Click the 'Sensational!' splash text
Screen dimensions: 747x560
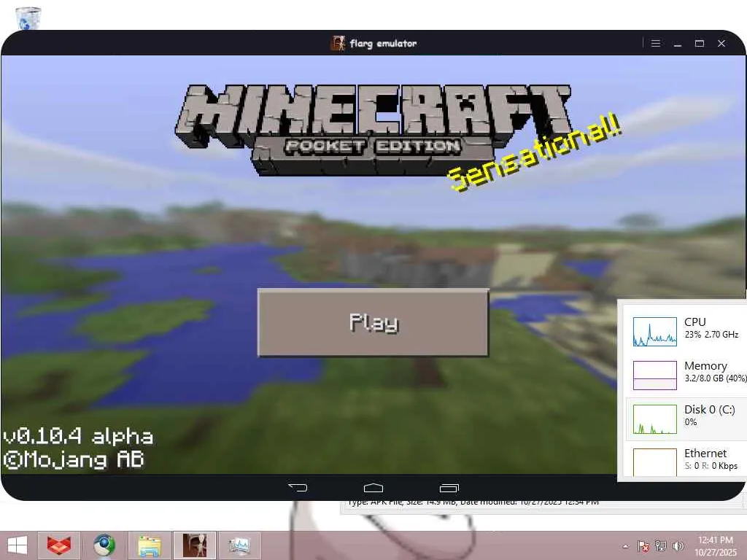tap(534, 153)
